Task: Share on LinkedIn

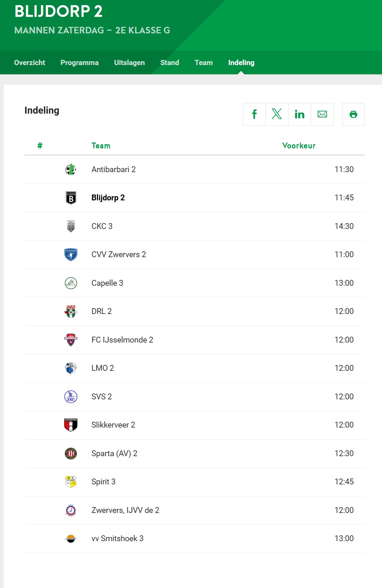Action: pos(299,114)
